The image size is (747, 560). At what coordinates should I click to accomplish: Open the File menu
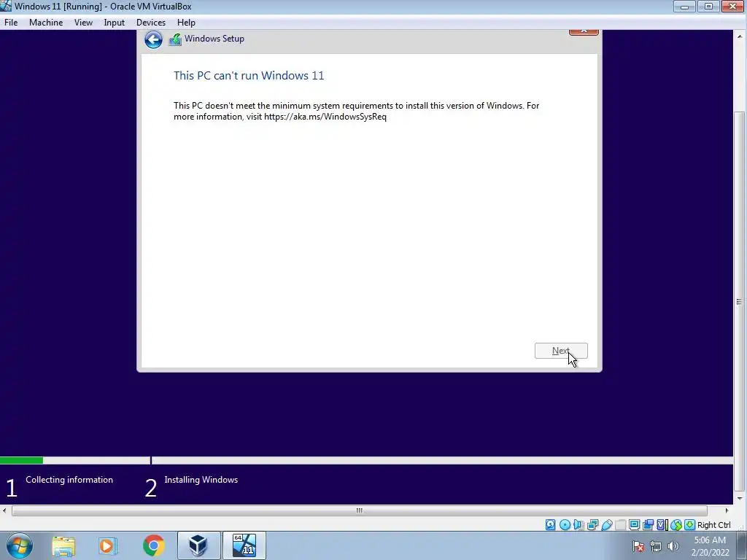tap(11, 23)
